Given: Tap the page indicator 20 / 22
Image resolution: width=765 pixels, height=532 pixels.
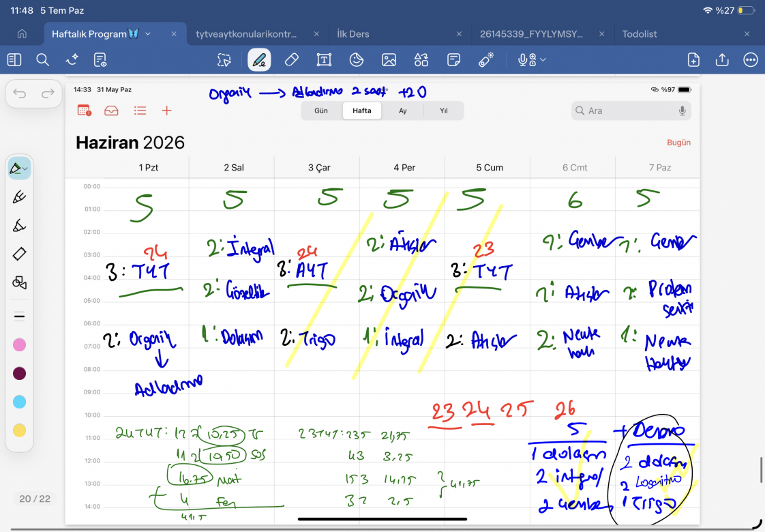Looking at the screenshot, I should click(x=35, y=499).
